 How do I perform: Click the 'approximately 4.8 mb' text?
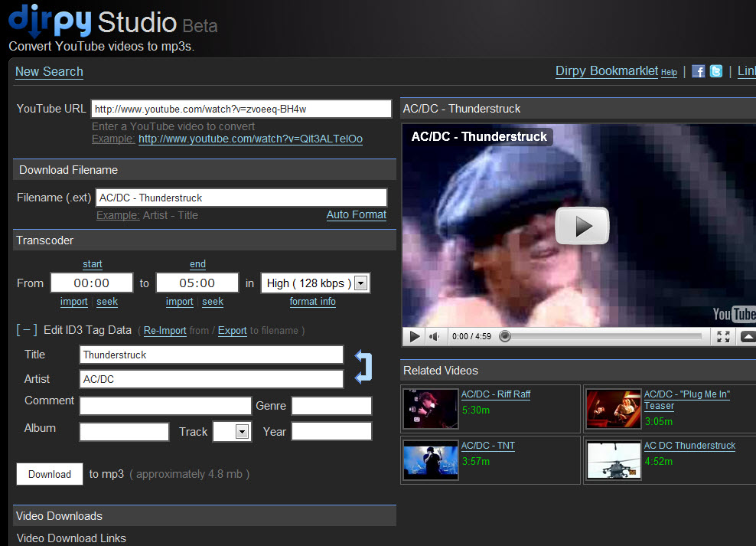coord(190,474)
